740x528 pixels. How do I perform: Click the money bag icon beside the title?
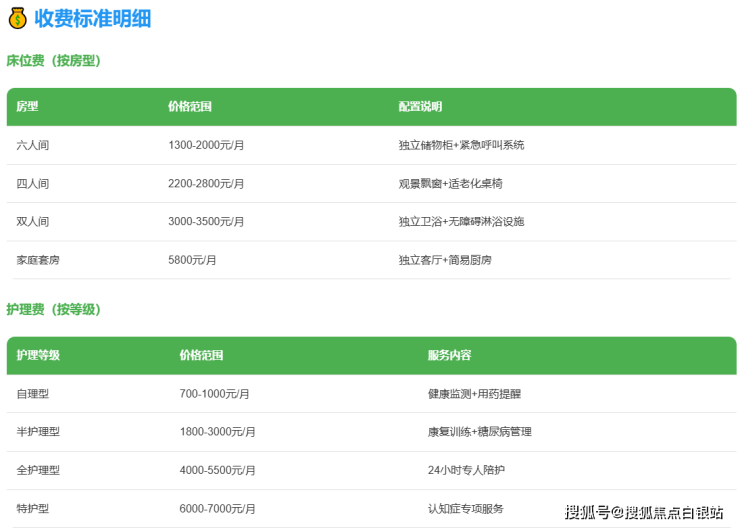[17, 18]
